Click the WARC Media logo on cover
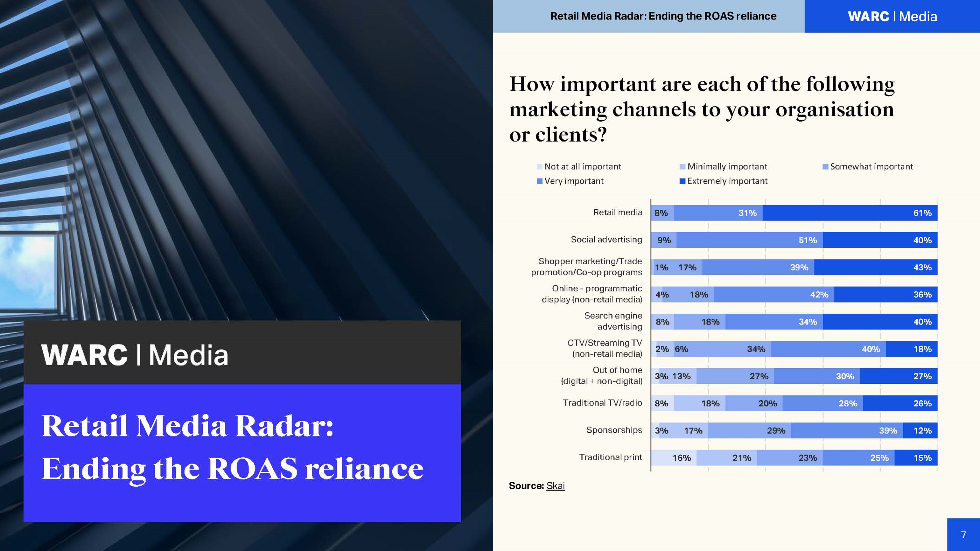 [135, 355]
